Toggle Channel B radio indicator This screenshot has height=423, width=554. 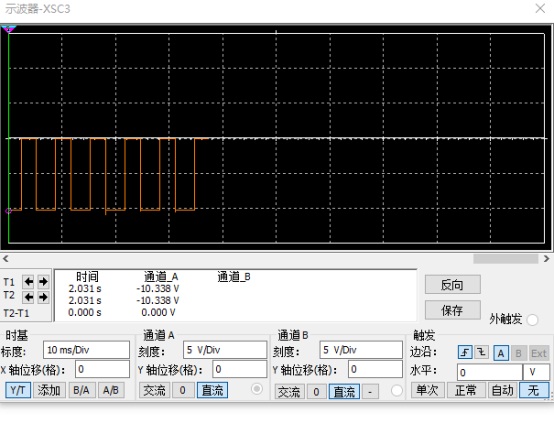[396, 390]
